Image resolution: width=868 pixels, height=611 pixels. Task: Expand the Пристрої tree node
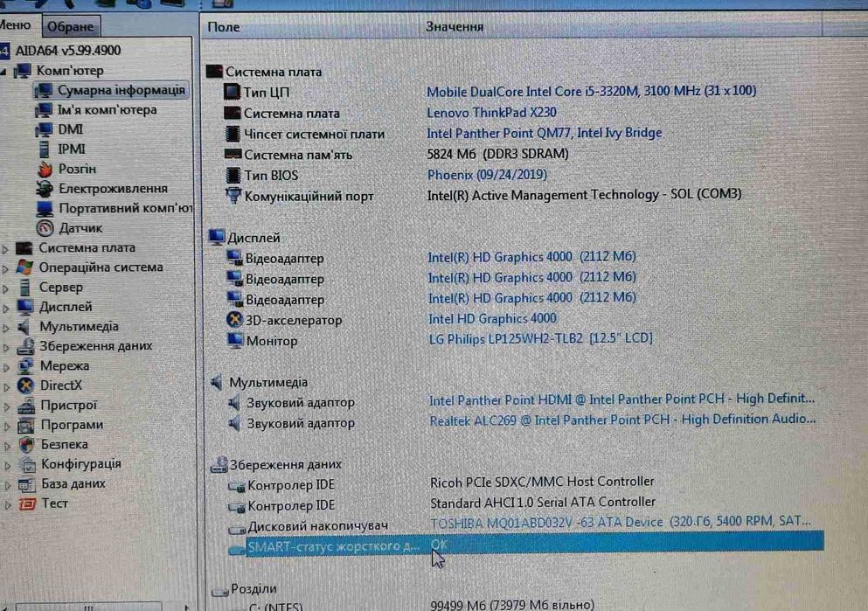(7, 406)
